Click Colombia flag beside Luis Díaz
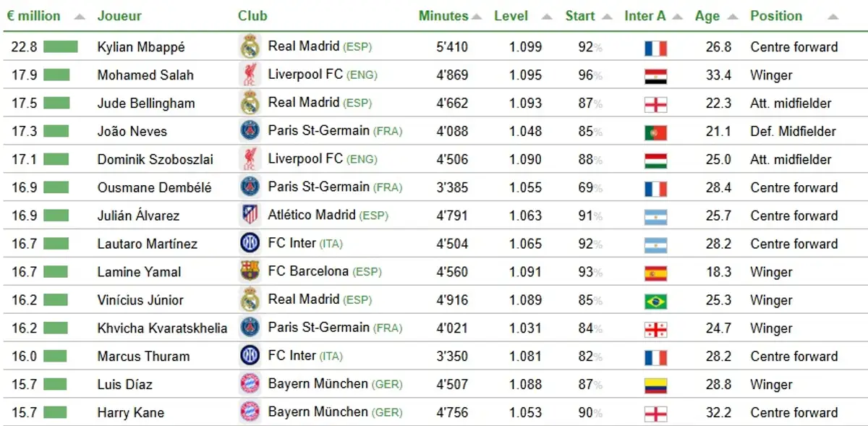The image size is (868, 426). pos(655,386)
